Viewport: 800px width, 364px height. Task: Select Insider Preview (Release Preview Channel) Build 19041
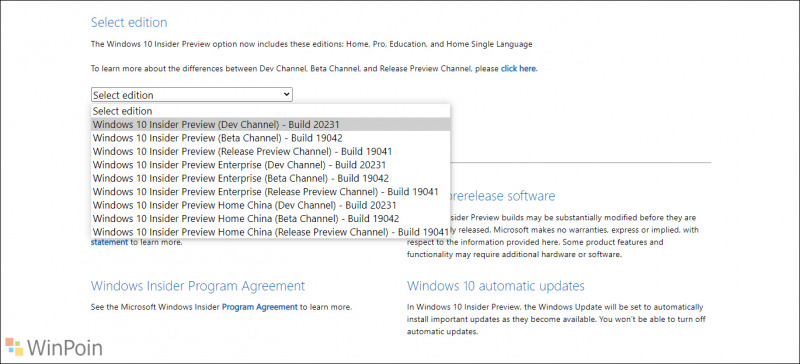pos(270,151)
